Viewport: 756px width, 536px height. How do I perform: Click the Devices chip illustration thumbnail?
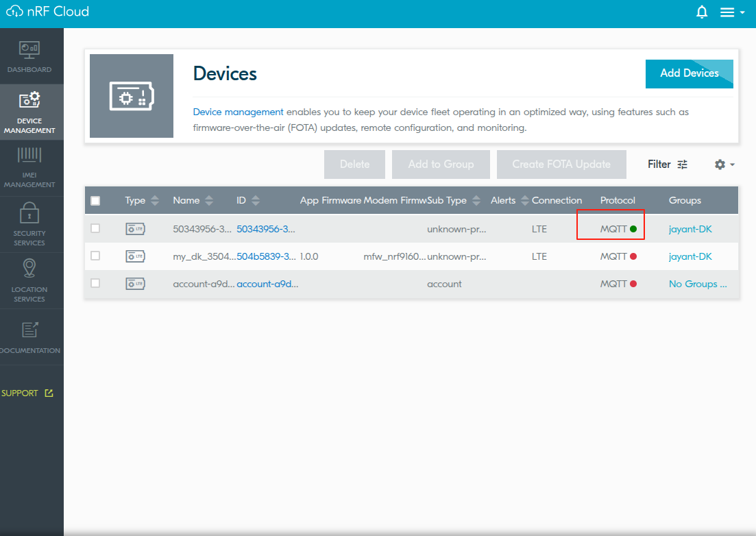tap(132, 96)
